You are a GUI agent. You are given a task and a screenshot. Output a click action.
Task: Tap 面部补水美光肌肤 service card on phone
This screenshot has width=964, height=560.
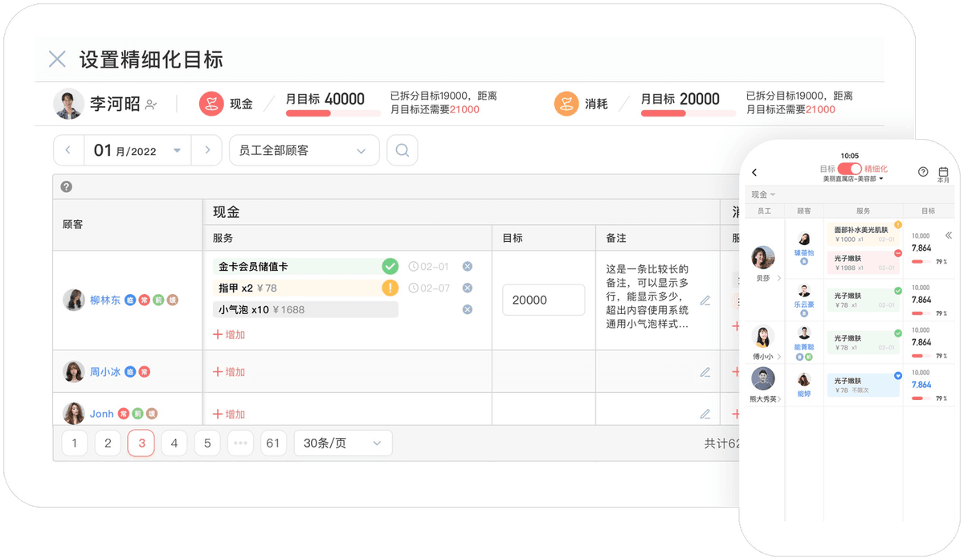864,235
